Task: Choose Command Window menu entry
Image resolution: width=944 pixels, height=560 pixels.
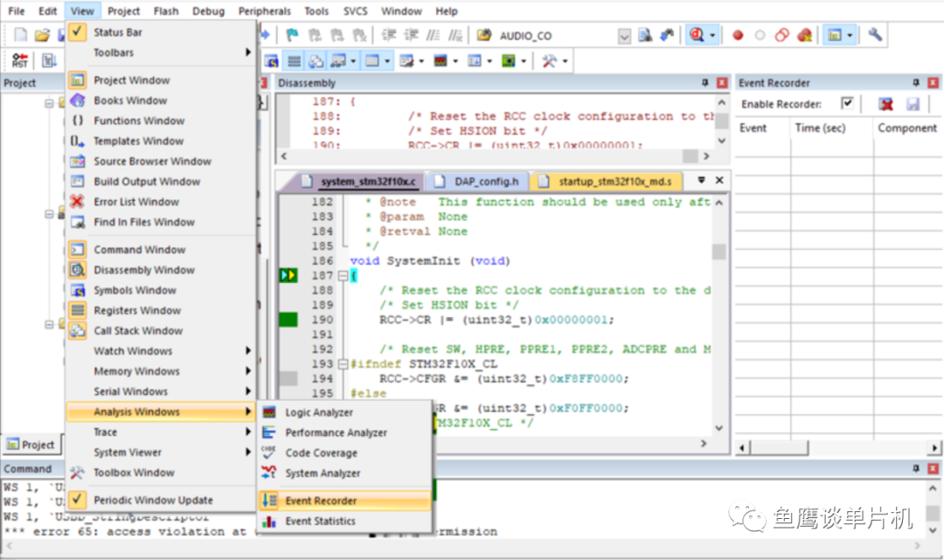Action: pyautogui.click(x=161, y=250)
